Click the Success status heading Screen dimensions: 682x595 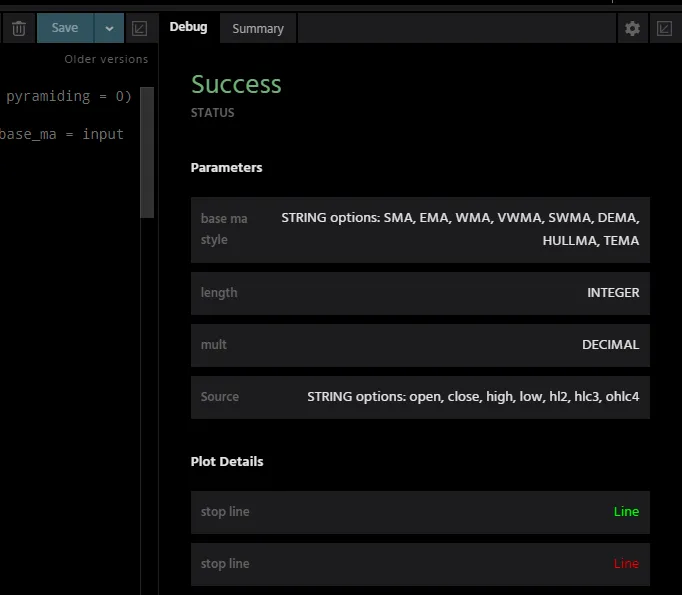pos(236,84)
